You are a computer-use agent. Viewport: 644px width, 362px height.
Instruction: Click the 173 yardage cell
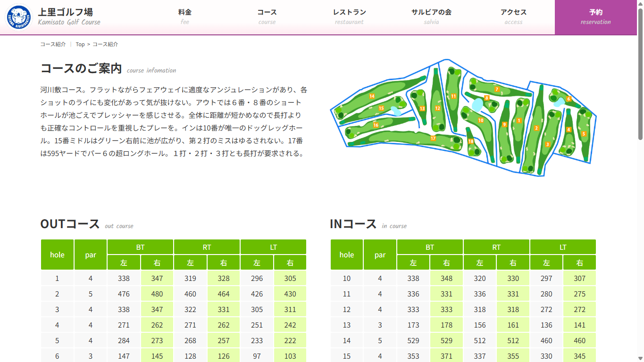413,325
